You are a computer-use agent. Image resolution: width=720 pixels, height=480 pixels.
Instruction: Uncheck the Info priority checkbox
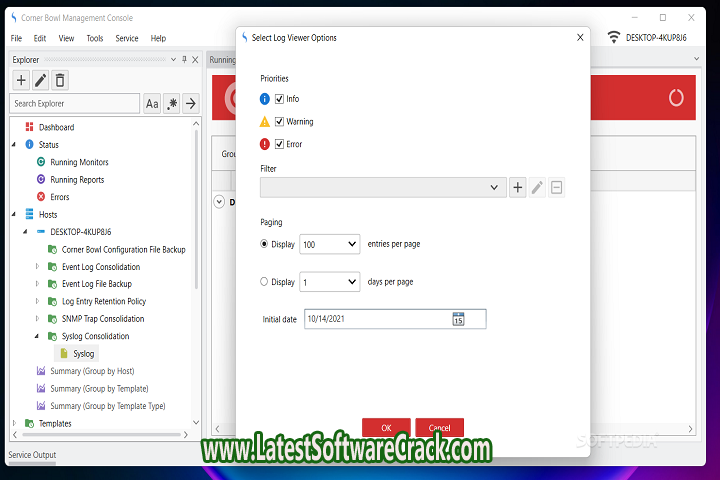pos(280,99)
